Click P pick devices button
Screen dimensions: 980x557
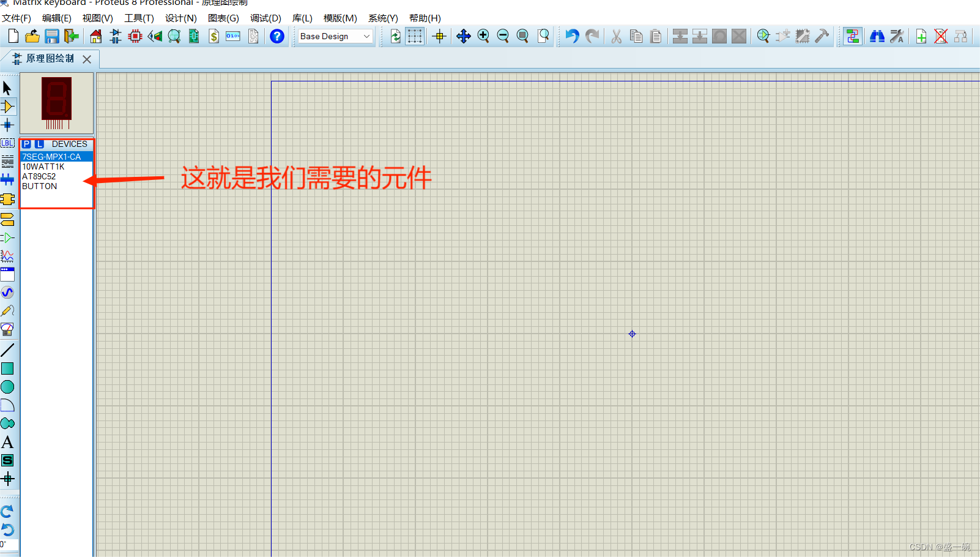[27, 144]
